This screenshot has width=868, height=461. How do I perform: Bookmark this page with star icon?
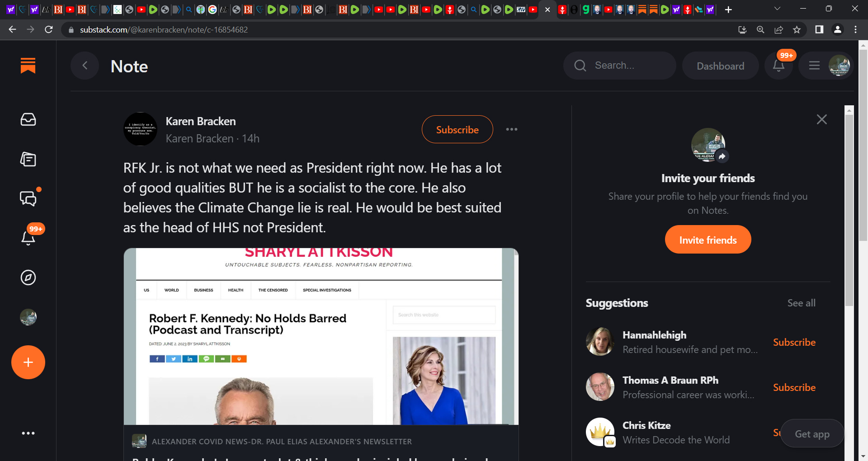tap(797, 29)
